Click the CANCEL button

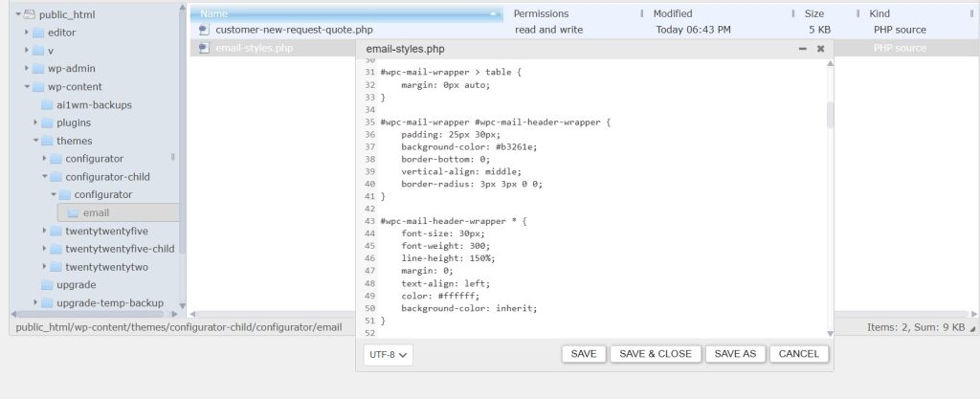click(799, 354)
